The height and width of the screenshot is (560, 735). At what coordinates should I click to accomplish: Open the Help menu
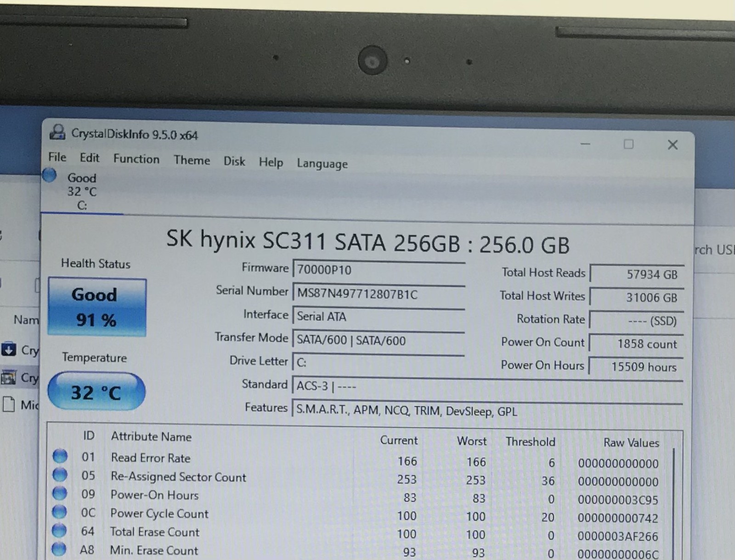click(x=271, y=162)
